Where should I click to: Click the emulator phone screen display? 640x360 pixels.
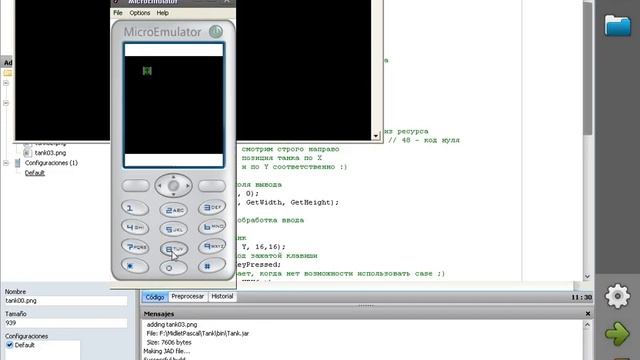coord(174,105)
